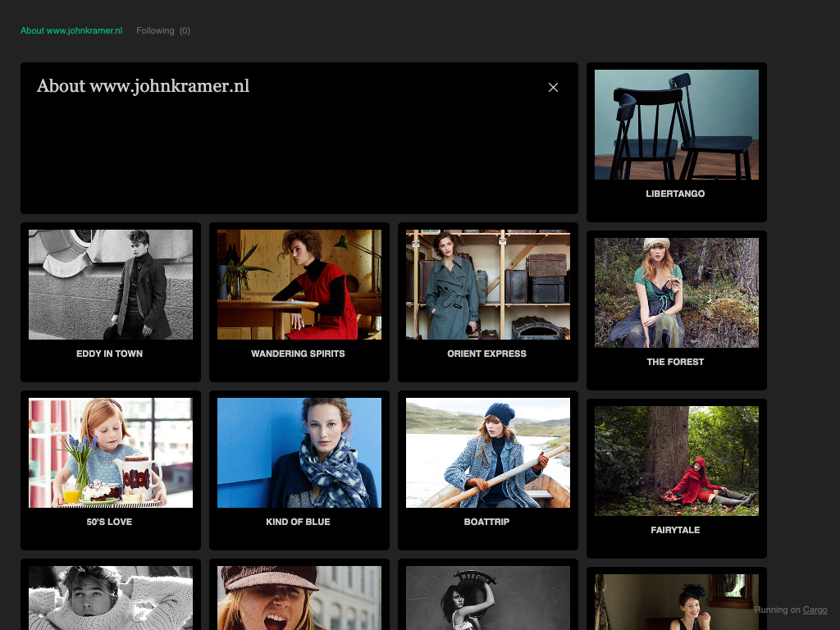The width and height of the screenshot is (840, 630).
Task: Open the black-and-white knit sweater portrait thumbnail
Action: point(111,597)
